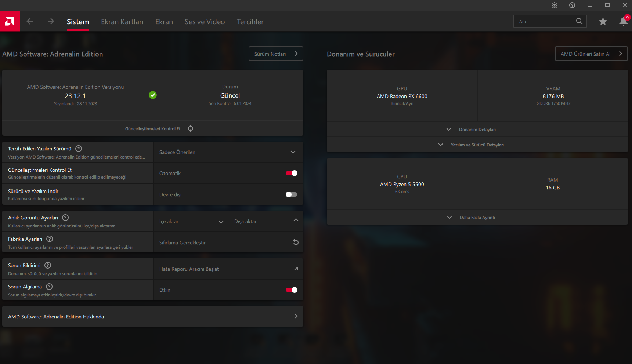The width and height of the screenshot is (632, 364).
Task: Click the search magnifier icon
Action: tap(579, 21)
